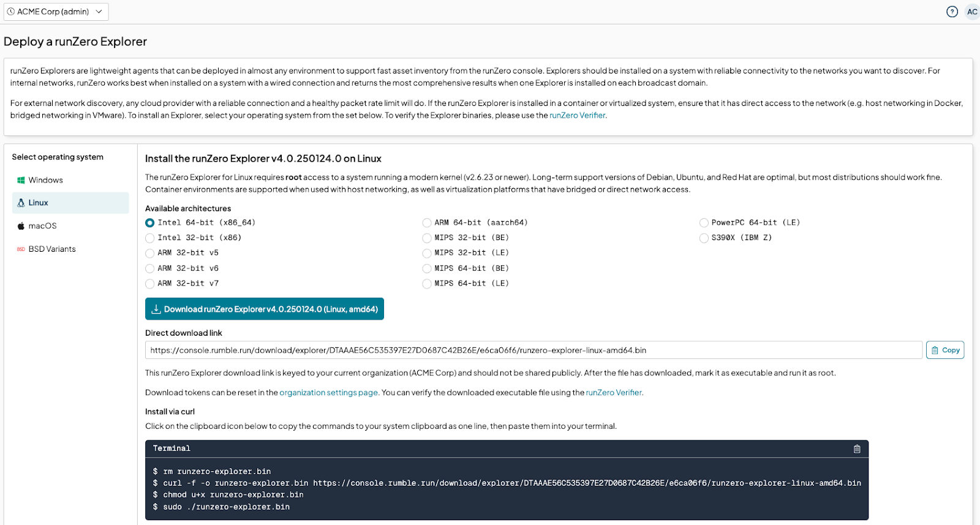The width and height of the screenshot is (980, 525).
Task: Switch to the Windows operating system tab
Action: tap(70, 180)
